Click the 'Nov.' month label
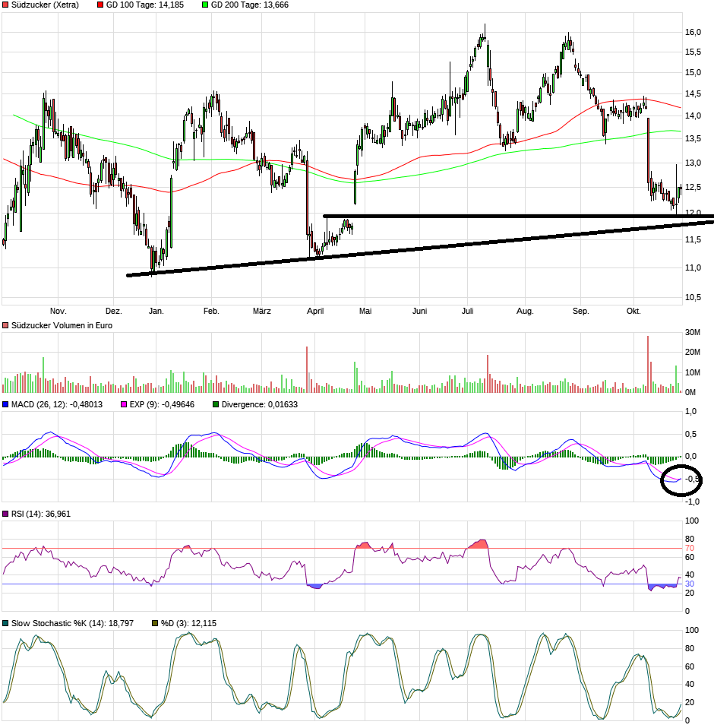 58,311
